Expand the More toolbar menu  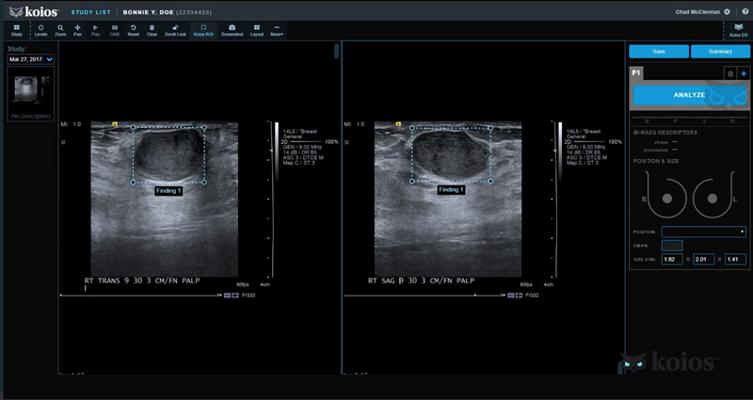[276, 29]
